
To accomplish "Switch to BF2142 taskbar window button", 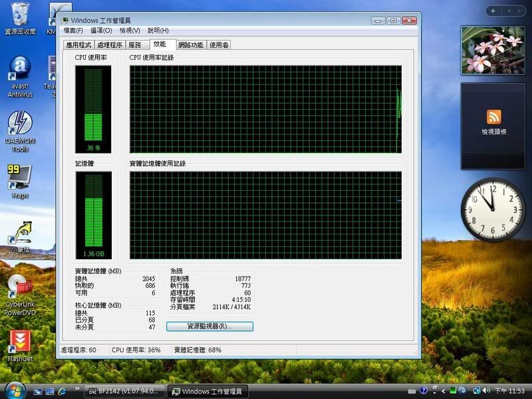I will pos(122,391).
